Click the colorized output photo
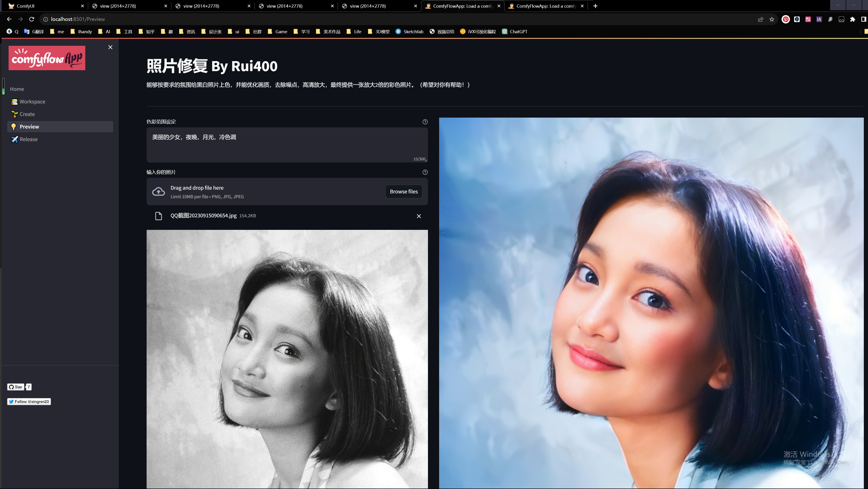Image resolution: width=868 pixels, height=489 pixels. click(x=651, y=303)
